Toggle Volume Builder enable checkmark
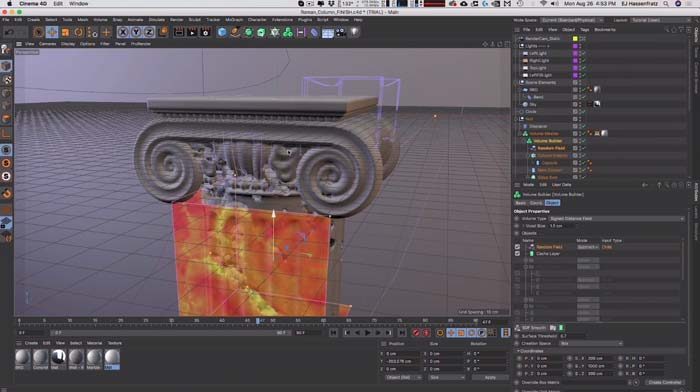700x392 pixels. coord(583,141)
